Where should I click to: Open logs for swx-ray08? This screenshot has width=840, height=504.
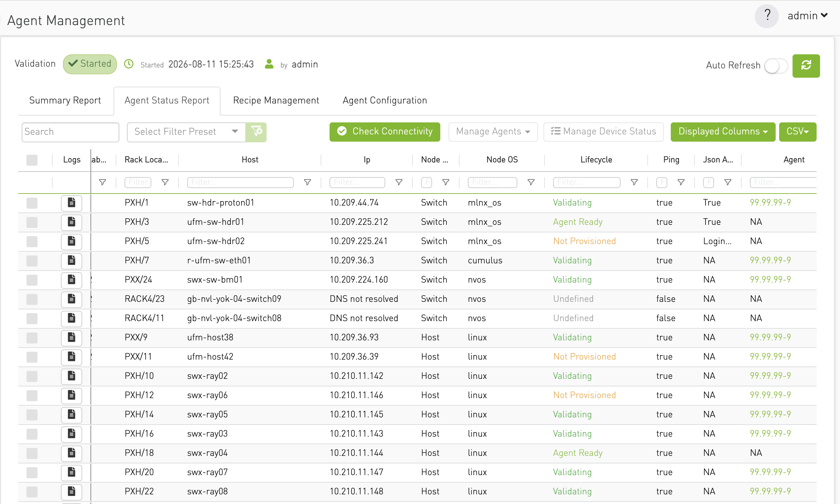[72, 492]
